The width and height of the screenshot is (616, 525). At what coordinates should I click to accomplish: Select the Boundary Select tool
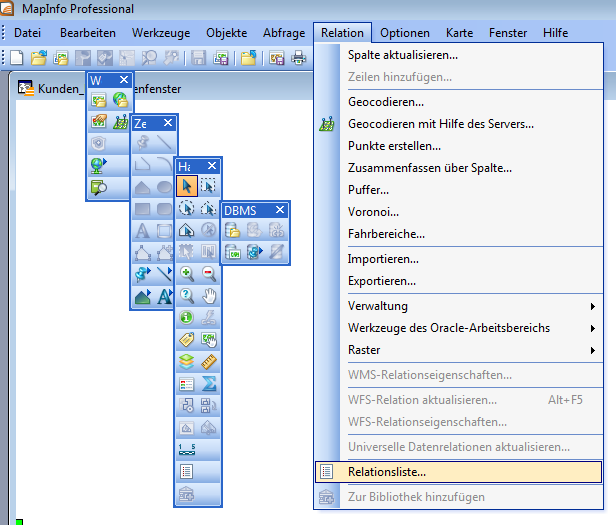pos(187,230)
